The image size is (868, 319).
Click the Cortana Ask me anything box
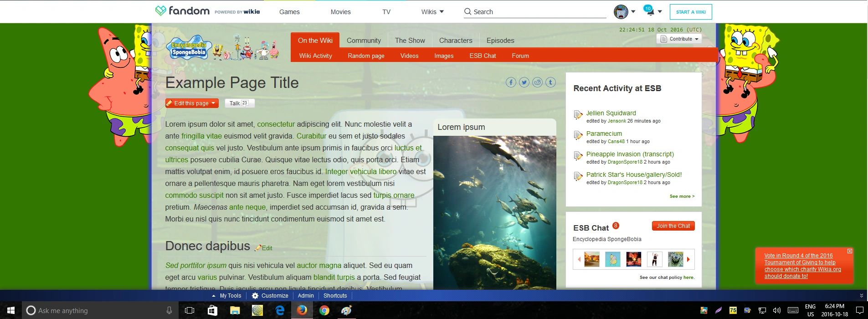100,310
